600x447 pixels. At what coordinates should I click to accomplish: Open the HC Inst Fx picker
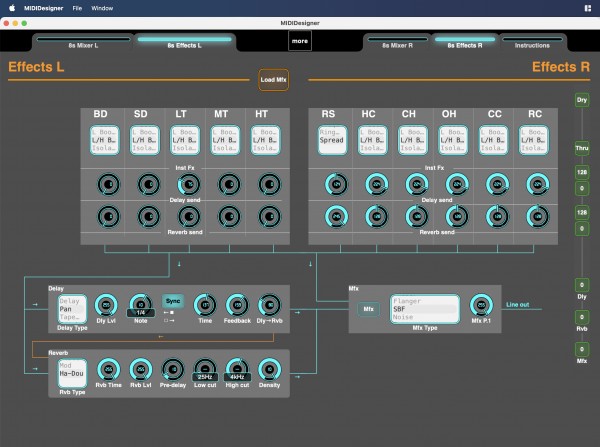372,140
